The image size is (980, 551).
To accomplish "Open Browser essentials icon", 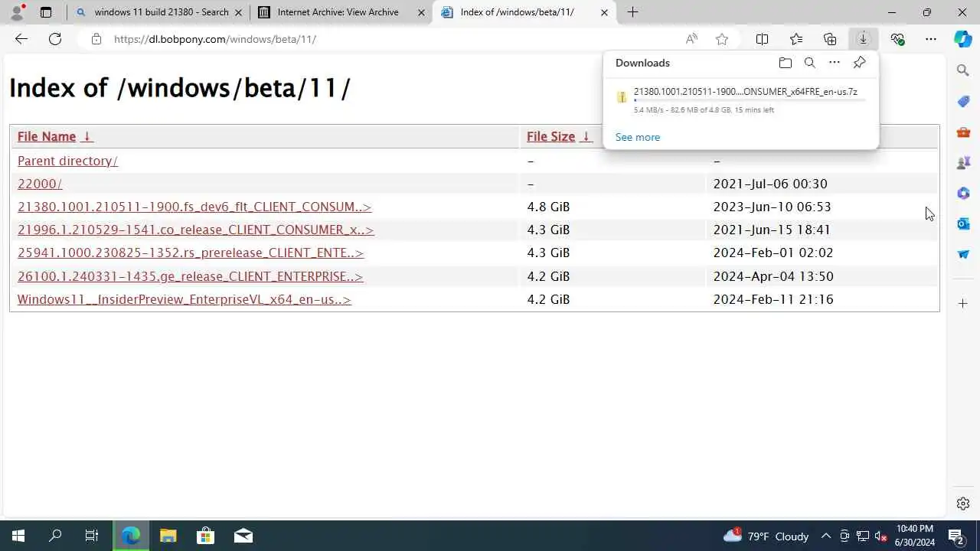I will 897,39.
